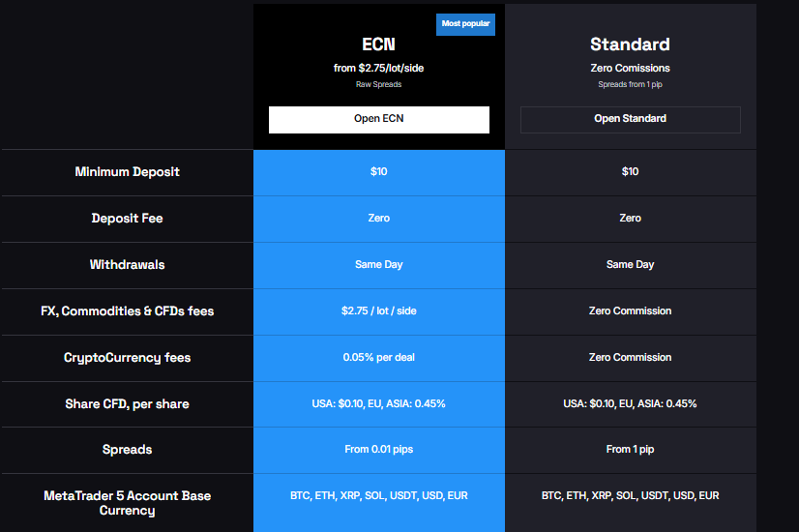
Task: Select MetaTrader 5 Account Base Currency label
Action: 127,503
